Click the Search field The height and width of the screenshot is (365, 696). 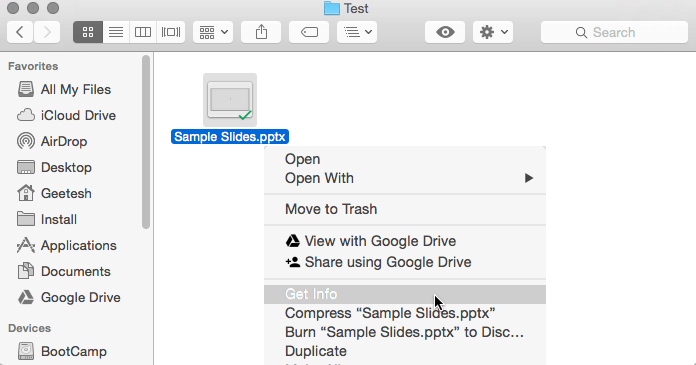coord(614,32)
